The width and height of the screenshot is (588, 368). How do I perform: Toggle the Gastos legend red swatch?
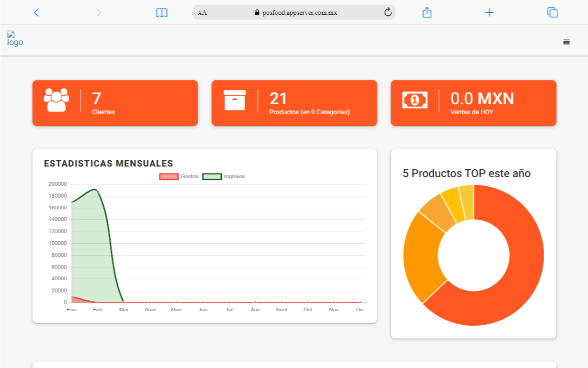(169, 177)
